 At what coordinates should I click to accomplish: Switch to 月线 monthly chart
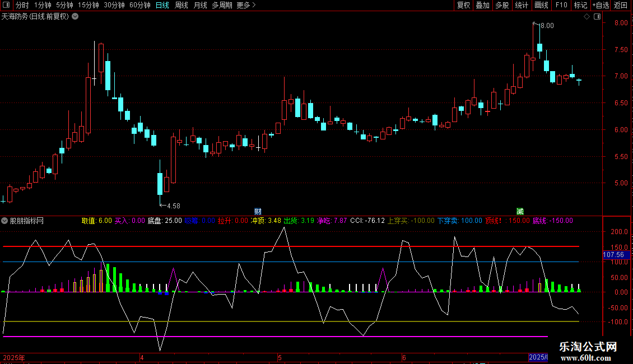coord(200,5)
